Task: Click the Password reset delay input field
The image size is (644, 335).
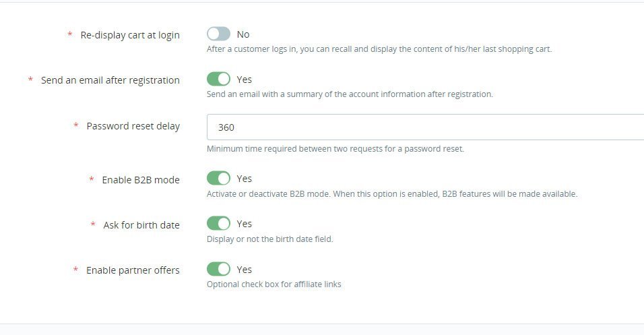Action: tap(424, 127)
